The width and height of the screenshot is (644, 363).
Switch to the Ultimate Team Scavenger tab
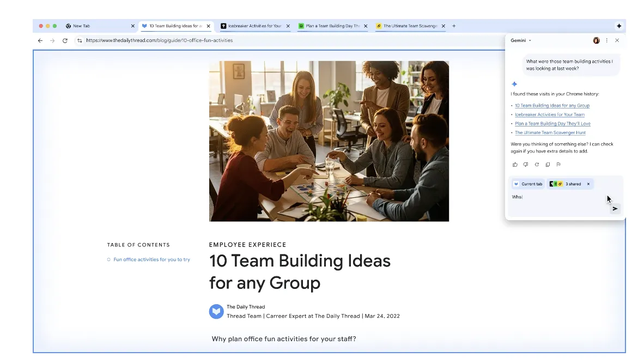click(410, 26)
